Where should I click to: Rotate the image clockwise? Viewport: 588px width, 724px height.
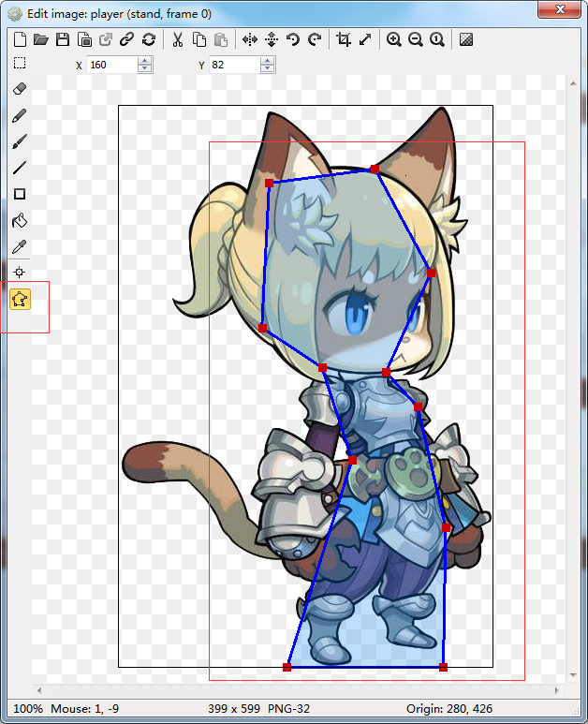(x=315, y=39)
